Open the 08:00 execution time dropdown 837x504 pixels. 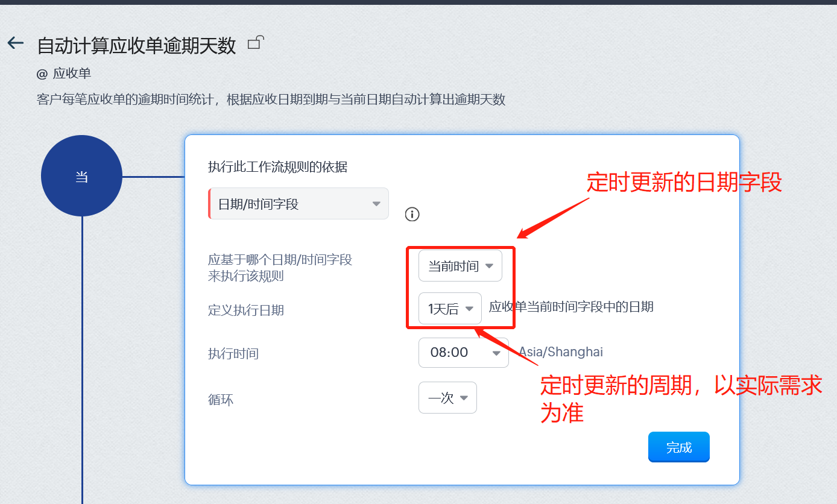[463, 352]
